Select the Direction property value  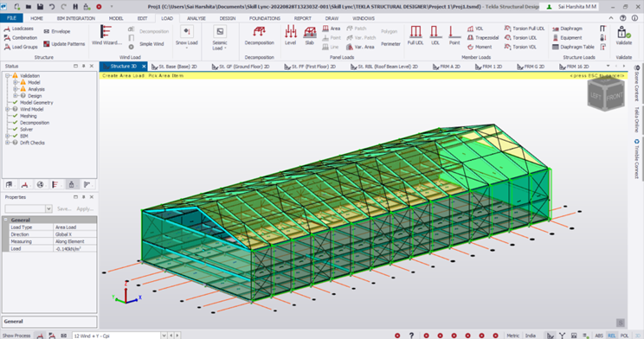point(74,234)
